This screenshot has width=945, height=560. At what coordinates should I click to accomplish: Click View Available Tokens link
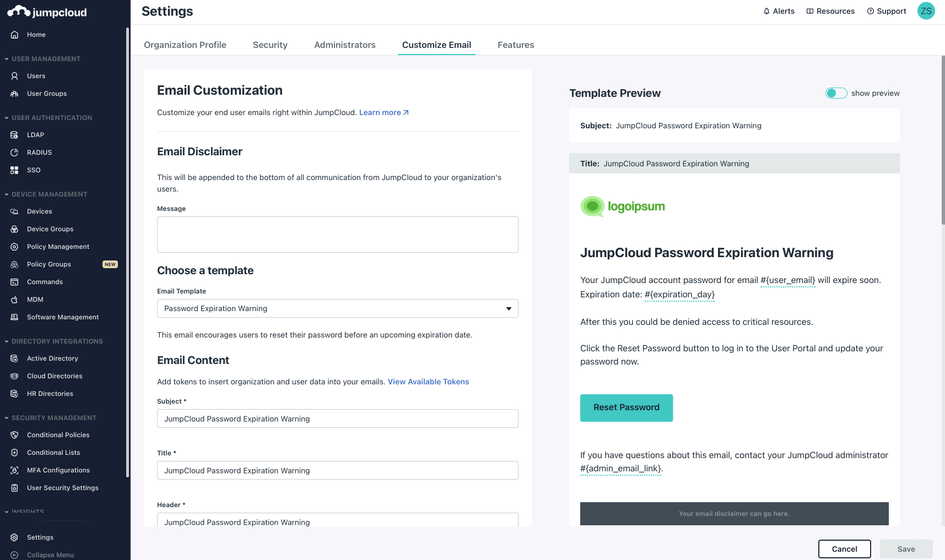click(x=429, y=382)
